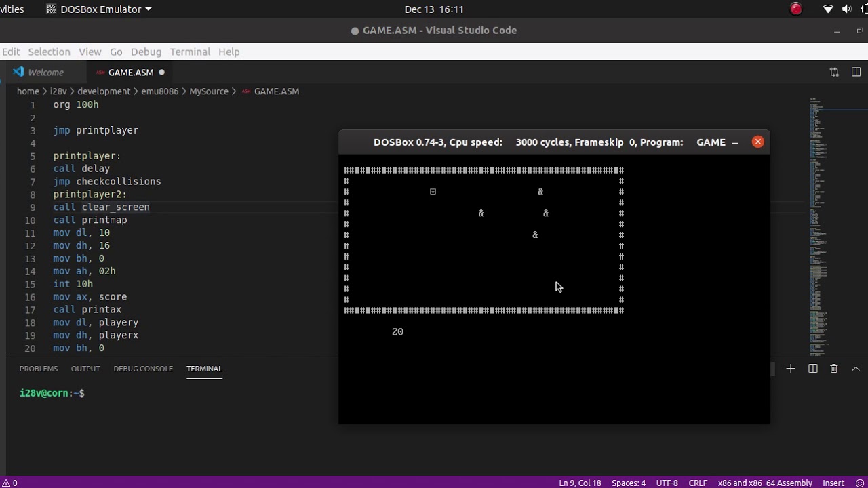The width and height of the screenshot is (868, 488).
Task: Open the Problems panel tab
Action: [x=39, y=369]
